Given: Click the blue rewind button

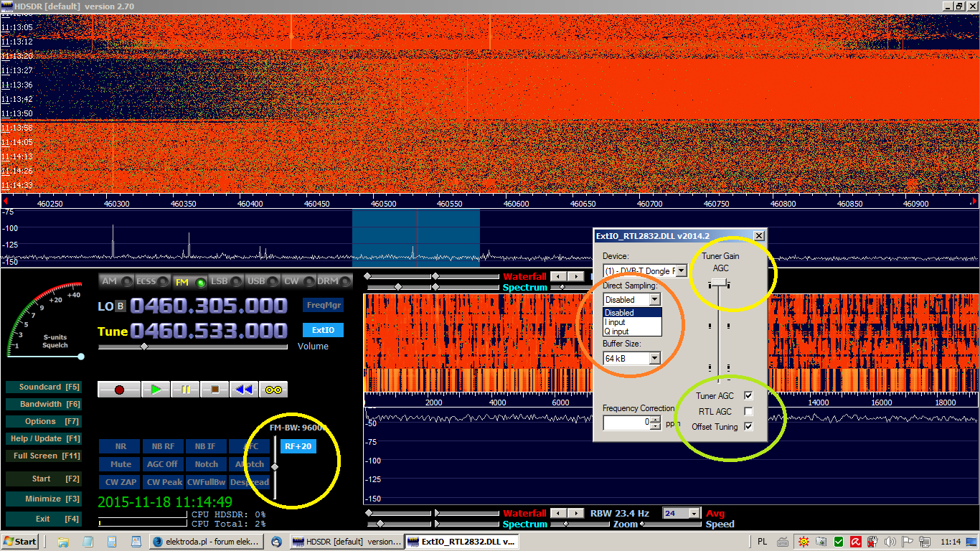Looking at the screenshot, I should [x=244, y=389].
